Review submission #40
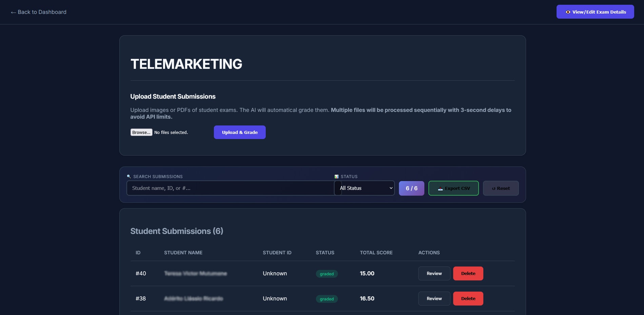Screen dimensions: 644x315 434,273
